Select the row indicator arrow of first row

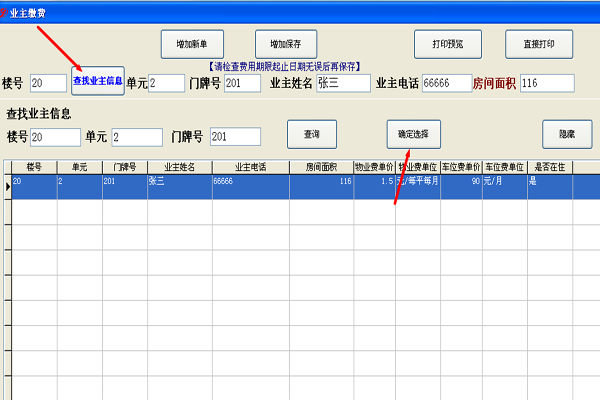[x=8, y=187]
